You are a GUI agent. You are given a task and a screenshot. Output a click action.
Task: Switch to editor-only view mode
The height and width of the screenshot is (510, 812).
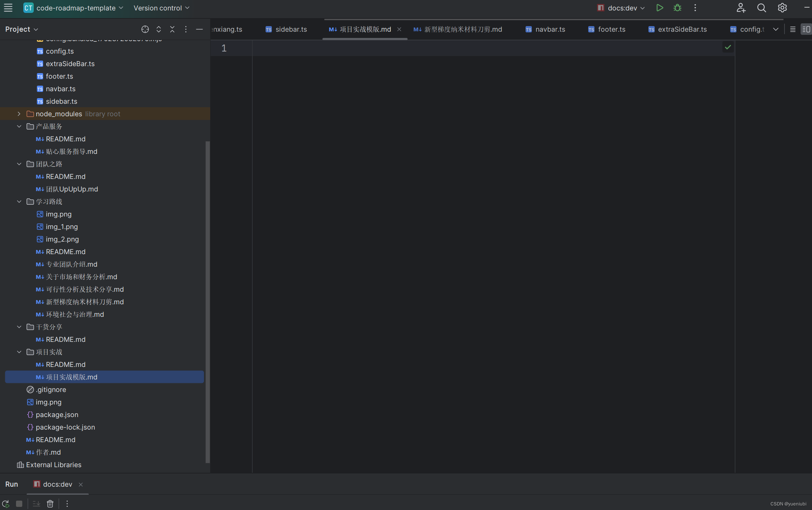[x=793, y=29]
